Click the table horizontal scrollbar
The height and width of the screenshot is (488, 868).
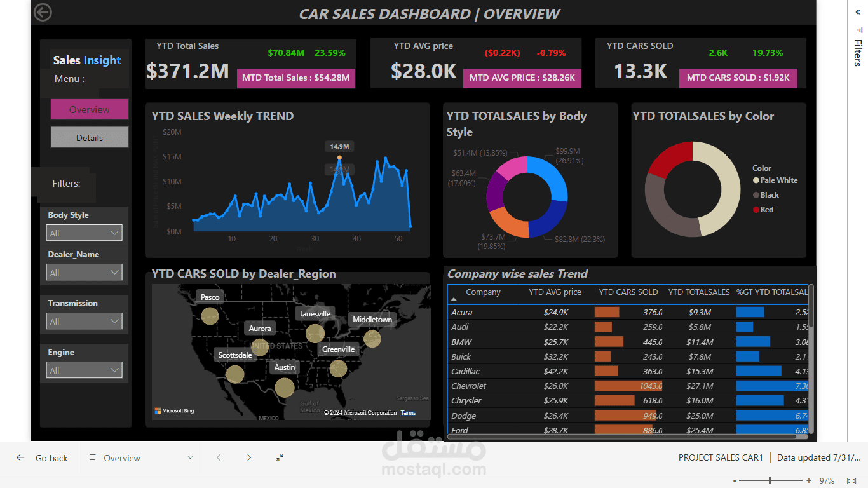(622, 436)
